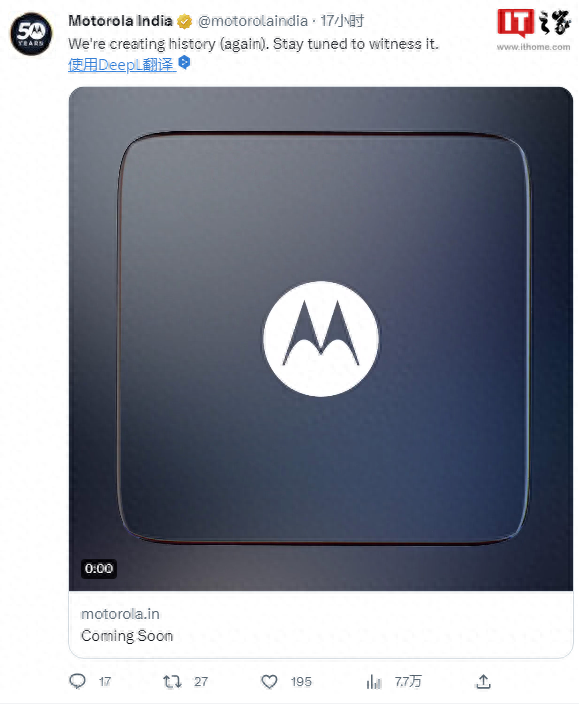This screenshot has height=705, width=579.
Task: Click the blue DeepL hexagon icon
Action: 184,62
